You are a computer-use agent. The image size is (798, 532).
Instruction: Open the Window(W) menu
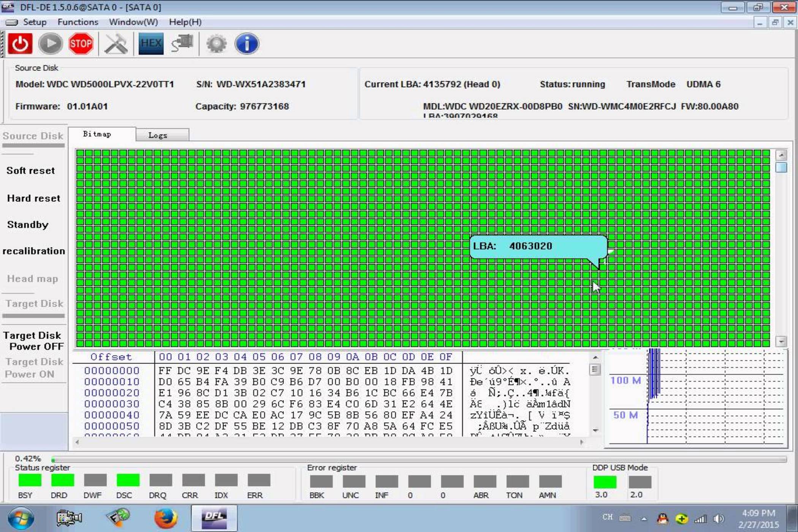pyautogui.click(x=133, y=22)
